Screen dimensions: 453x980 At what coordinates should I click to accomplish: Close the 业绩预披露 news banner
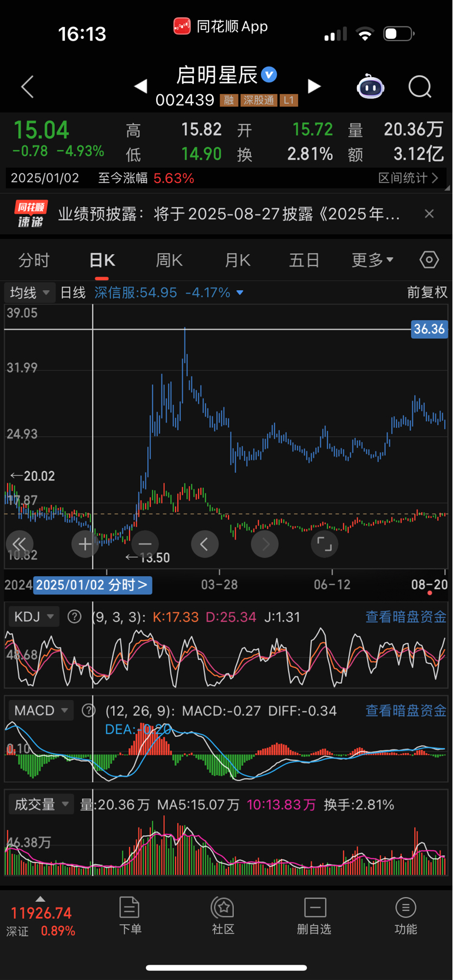(x=429, y=214)
